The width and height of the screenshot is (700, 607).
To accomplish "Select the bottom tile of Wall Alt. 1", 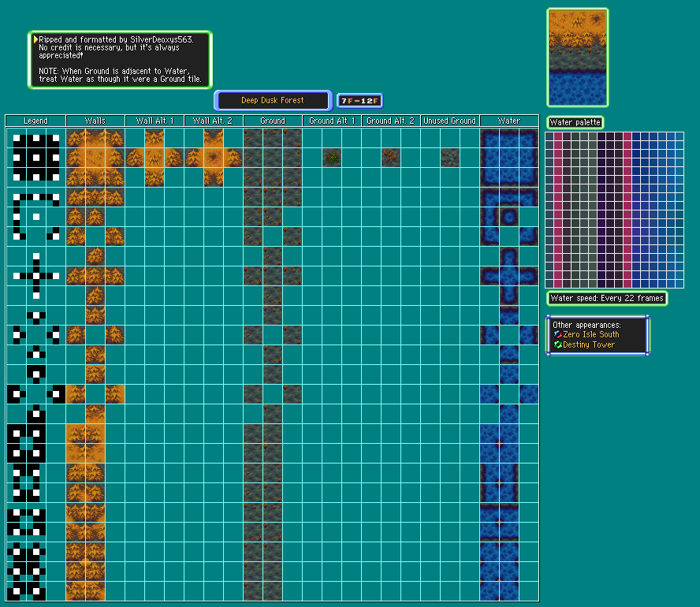I will [155, 177].
